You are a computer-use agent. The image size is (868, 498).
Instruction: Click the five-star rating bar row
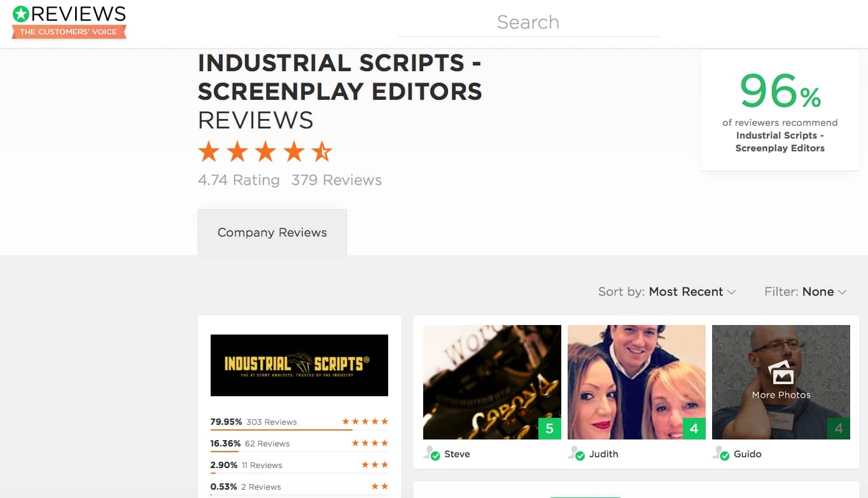tap(299, 421)
